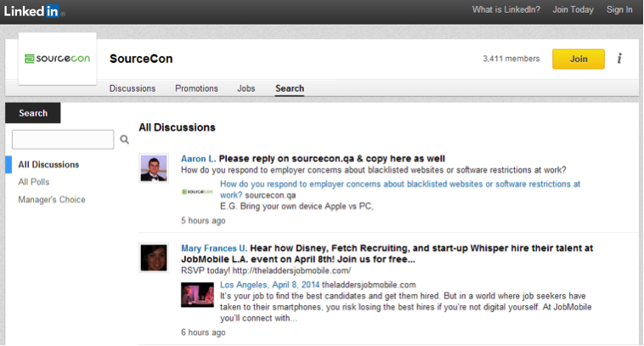The width and height of the screenshot is (644, 346).
Task: Select 'Manager's Choice' filter
Action: [52, 199]
